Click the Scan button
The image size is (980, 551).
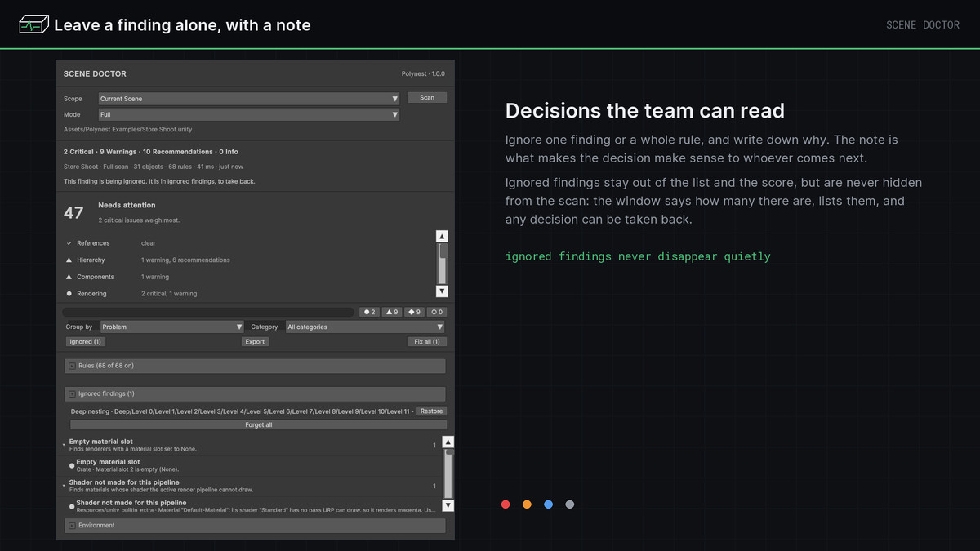pyautogui.click(x=427, y=97)
